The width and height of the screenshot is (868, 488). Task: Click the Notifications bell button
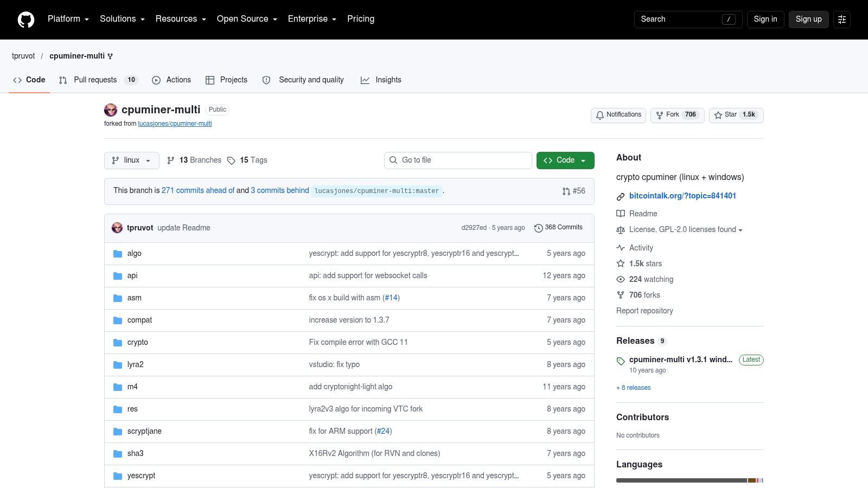click(x=618, y=115)
